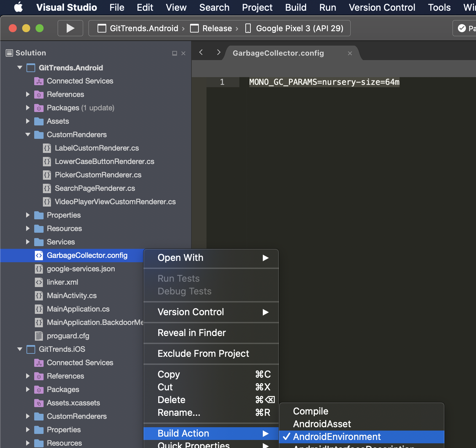Choose Copy from context menu
Image resolution: width=476 pixels, height=448 pixels.
(211, 375)
